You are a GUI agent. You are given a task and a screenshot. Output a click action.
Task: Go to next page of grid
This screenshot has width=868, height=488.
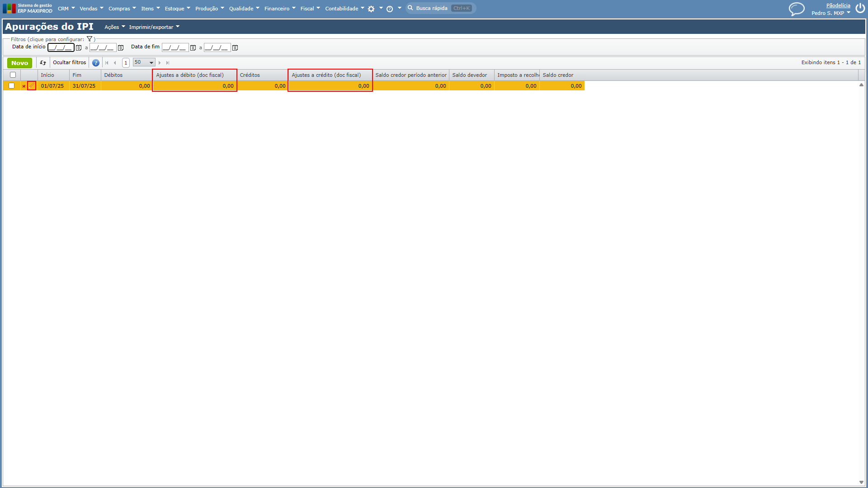pyautogui.click(x=160, y=63)
